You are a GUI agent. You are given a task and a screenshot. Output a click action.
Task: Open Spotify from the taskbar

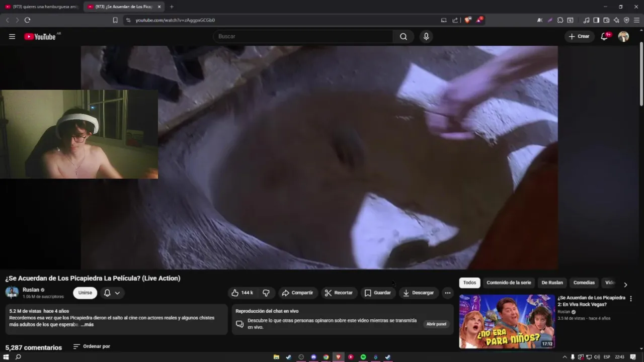click(363, 357)
